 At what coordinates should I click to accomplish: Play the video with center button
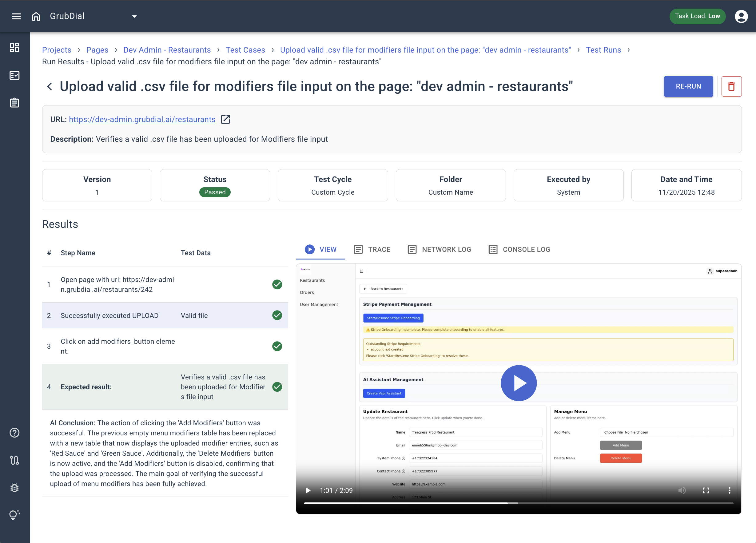click(518, 383)
